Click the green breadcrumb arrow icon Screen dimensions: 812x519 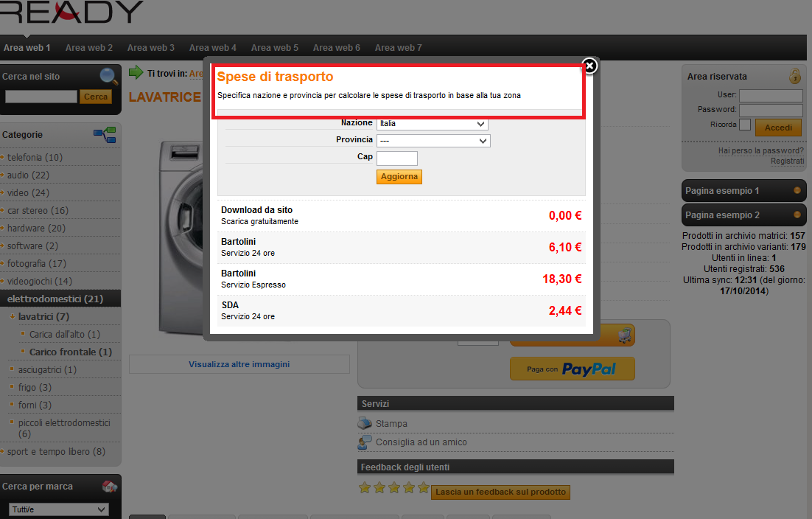136,72
